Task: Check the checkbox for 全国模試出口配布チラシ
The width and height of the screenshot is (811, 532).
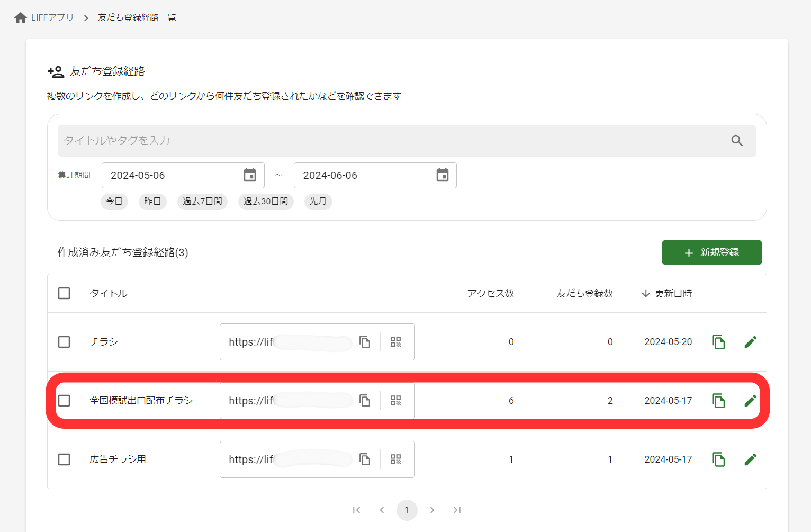Action: pyautogui.click(x=64, y=401)
